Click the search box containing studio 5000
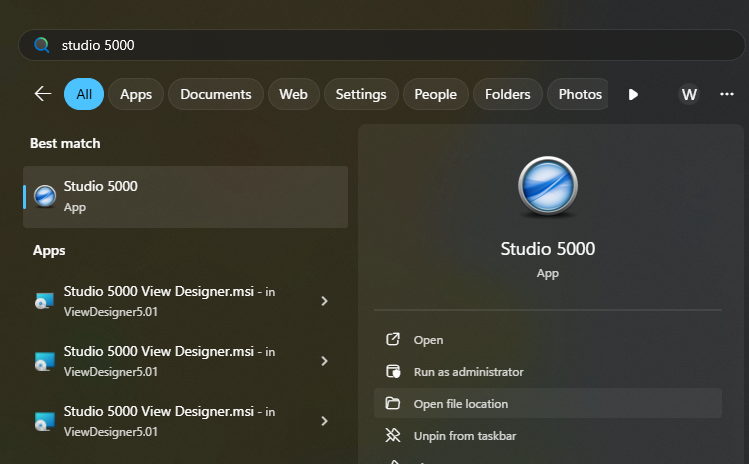 (x=380, y=45)
